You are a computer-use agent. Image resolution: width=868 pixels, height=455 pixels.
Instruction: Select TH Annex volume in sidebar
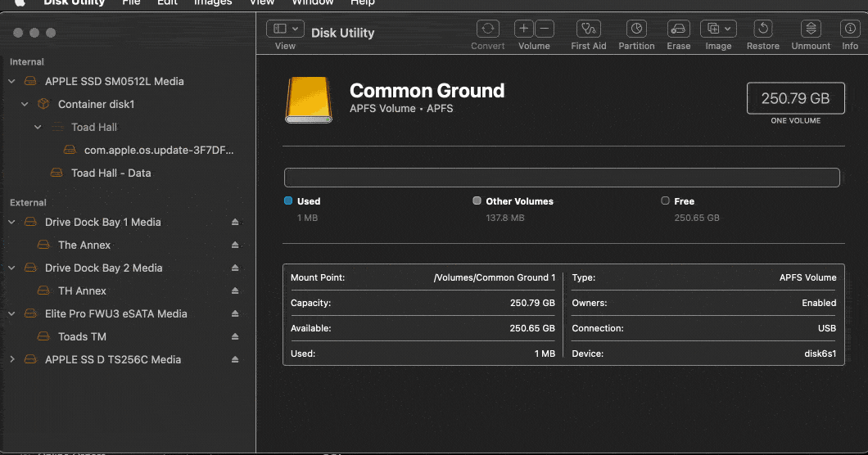coord(82,291)
